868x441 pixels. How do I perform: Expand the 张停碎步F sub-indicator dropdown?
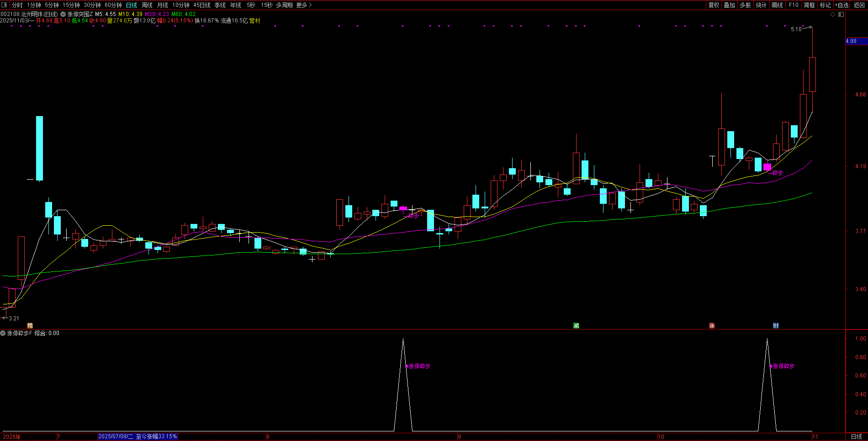(x=3, y=333)
